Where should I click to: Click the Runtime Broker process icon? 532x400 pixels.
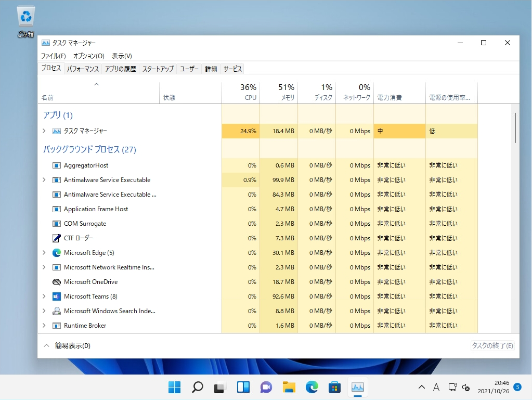(56, 326)
